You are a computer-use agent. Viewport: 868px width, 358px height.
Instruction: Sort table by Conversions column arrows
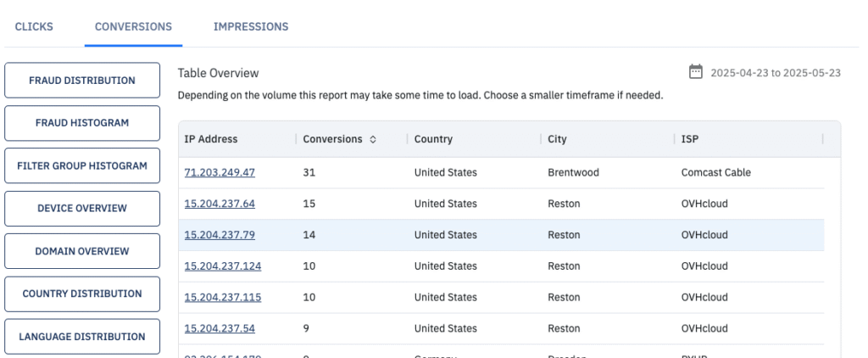click(x=373, y=140)
